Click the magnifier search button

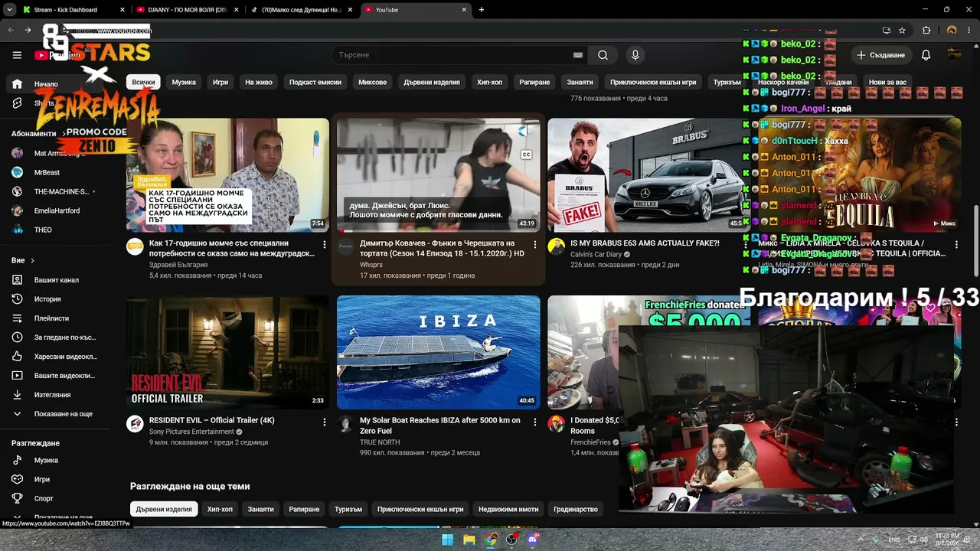coord(603,55)
